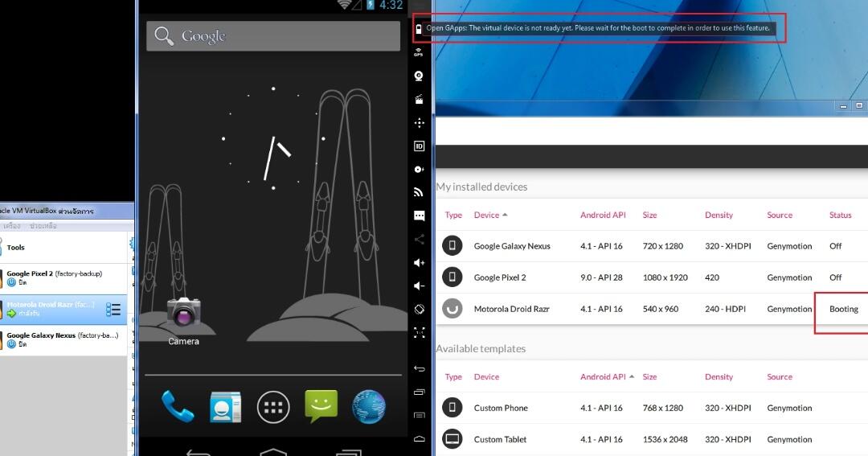Select Tools in VirtualBox manager

pyautogui.click(x=63, y=247)
